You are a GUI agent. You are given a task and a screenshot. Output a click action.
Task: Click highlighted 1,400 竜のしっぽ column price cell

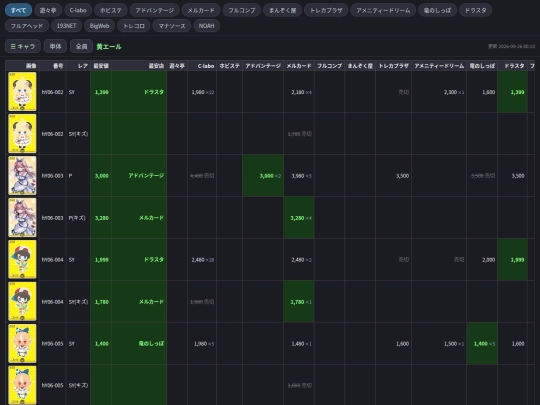tap(482, 343)
